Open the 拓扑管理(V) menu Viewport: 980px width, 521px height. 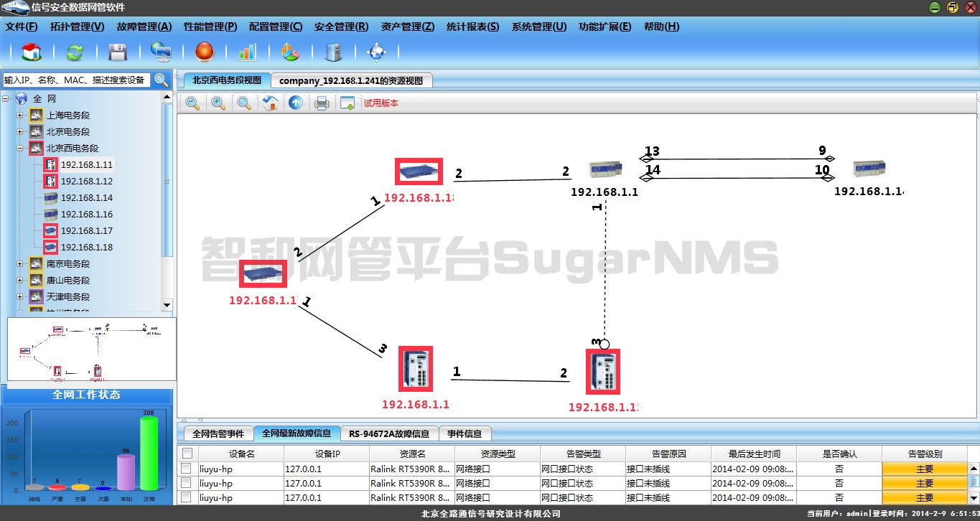(x=78, y=27)
